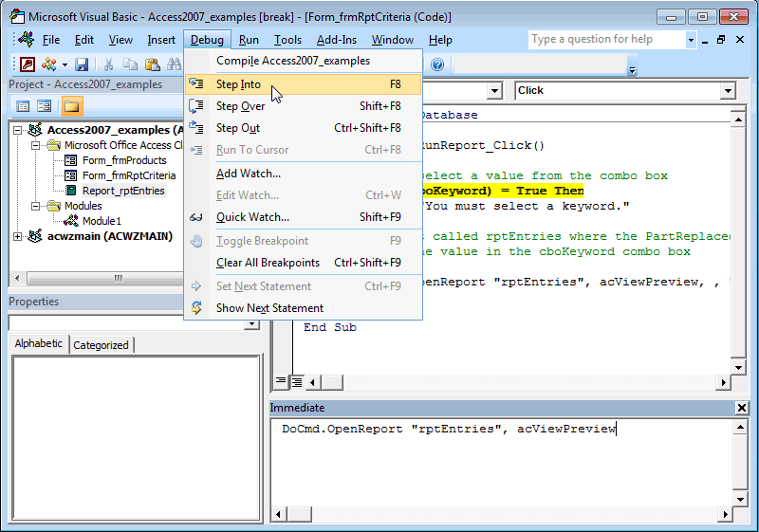Toggle Folders in the Project panel

pos(72,106)
